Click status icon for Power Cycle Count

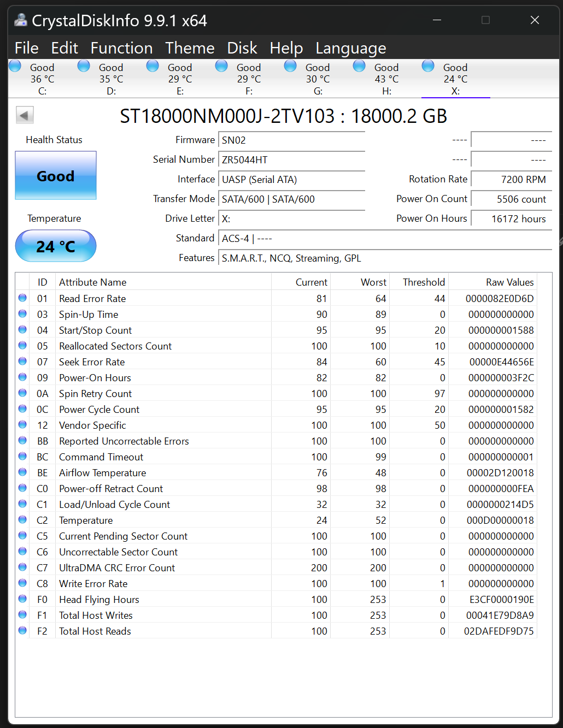coord(22,409)
